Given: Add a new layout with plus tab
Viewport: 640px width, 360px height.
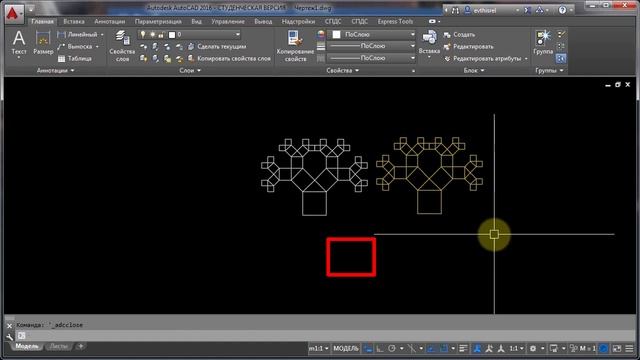Looking at the screenshot, I should (x=80, y=347).
